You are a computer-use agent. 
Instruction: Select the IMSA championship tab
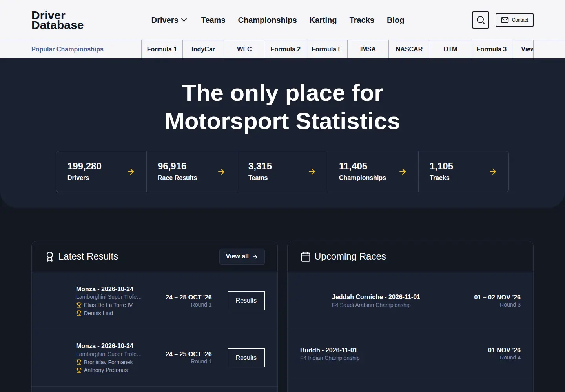[368, 49]
